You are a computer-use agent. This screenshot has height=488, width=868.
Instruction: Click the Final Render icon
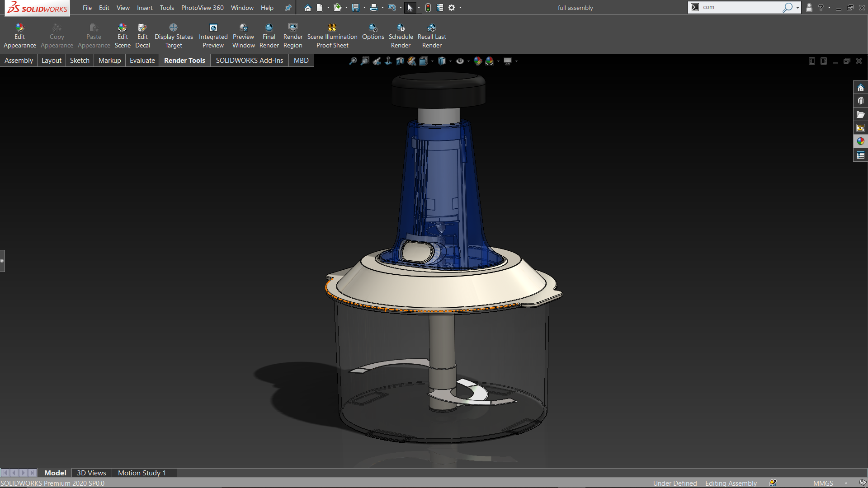[x=269, y=28]
